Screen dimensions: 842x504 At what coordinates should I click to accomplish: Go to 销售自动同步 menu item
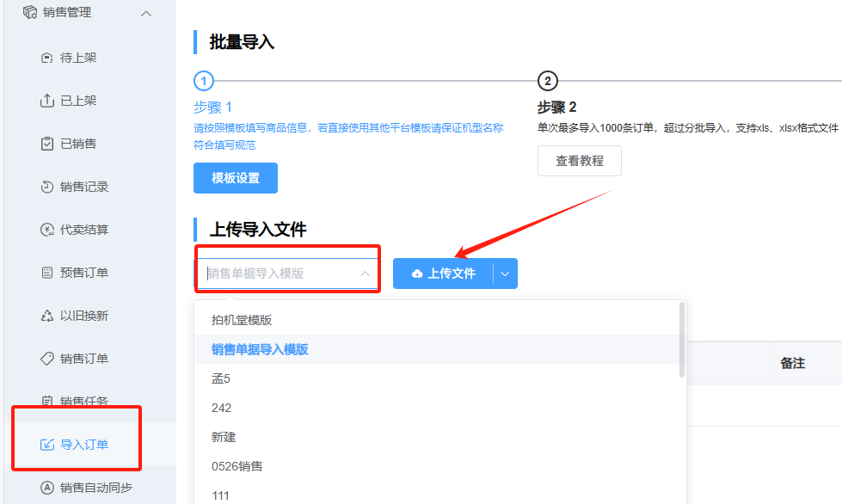click(95, 488)
